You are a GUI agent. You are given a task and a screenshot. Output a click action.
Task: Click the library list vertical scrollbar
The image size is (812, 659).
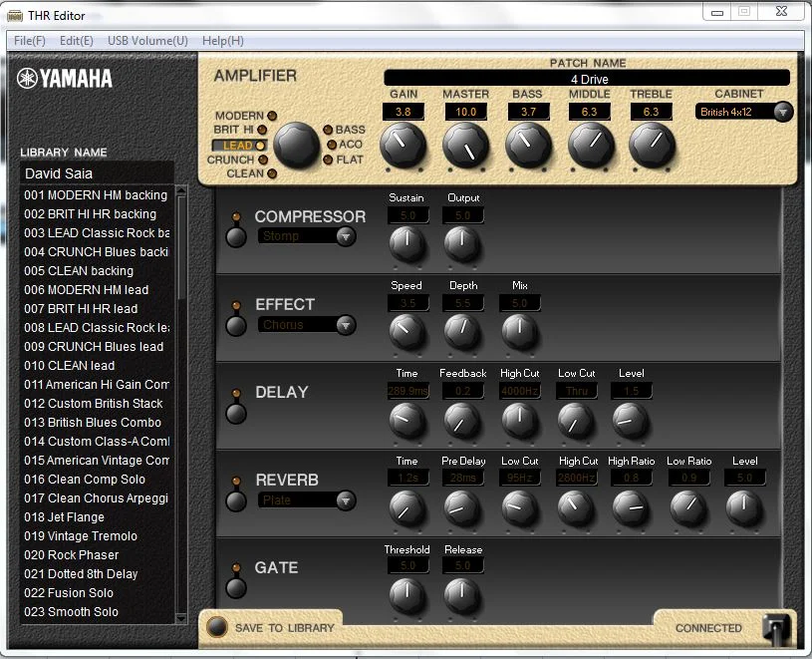181,399
